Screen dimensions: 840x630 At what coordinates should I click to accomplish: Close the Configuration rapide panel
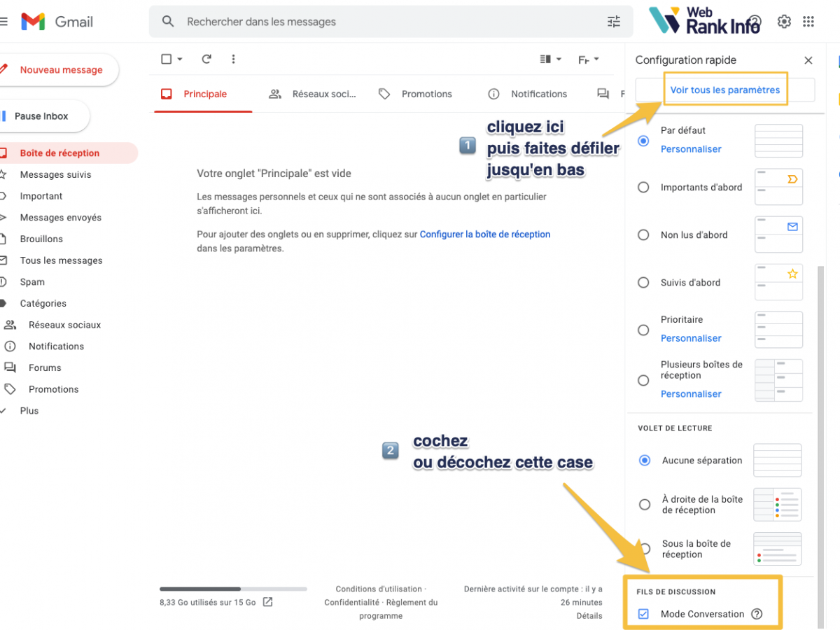(x=808, y=61)
